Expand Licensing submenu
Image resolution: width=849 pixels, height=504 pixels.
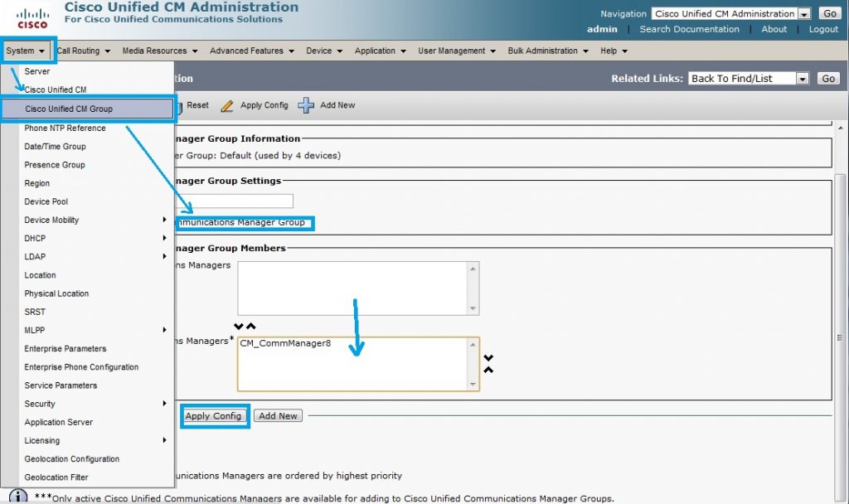95,441
